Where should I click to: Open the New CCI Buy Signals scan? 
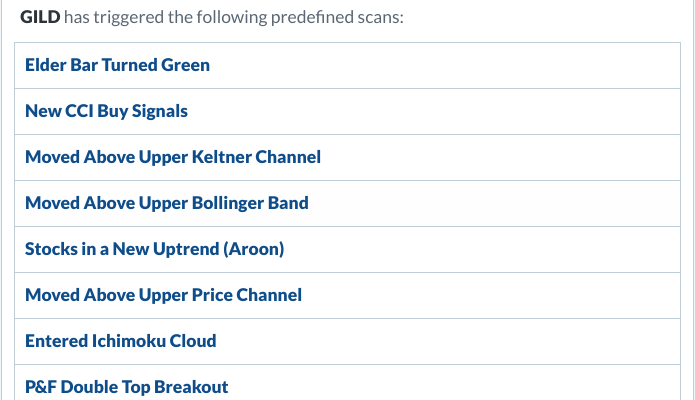[x=106, y=111]
